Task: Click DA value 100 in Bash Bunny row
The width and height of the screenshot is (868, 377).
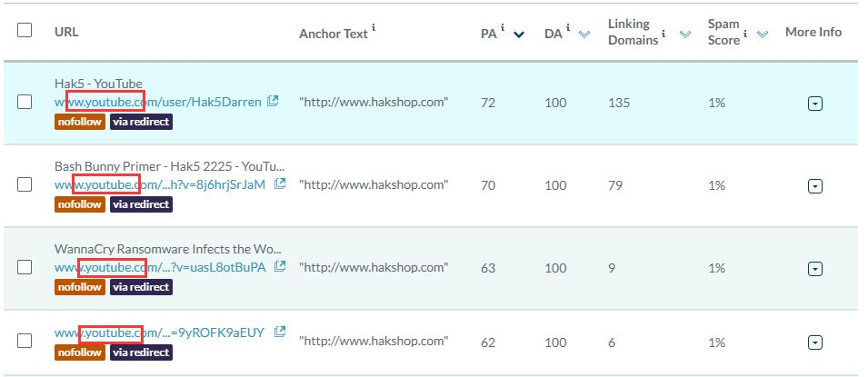Action: coord(555,185)
